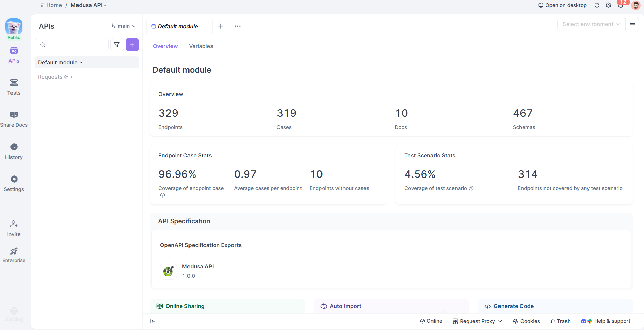Click the Medusa API 1.0.0 export entry
This screenshot has width=644, height=330.
click(x=187, y=271)
